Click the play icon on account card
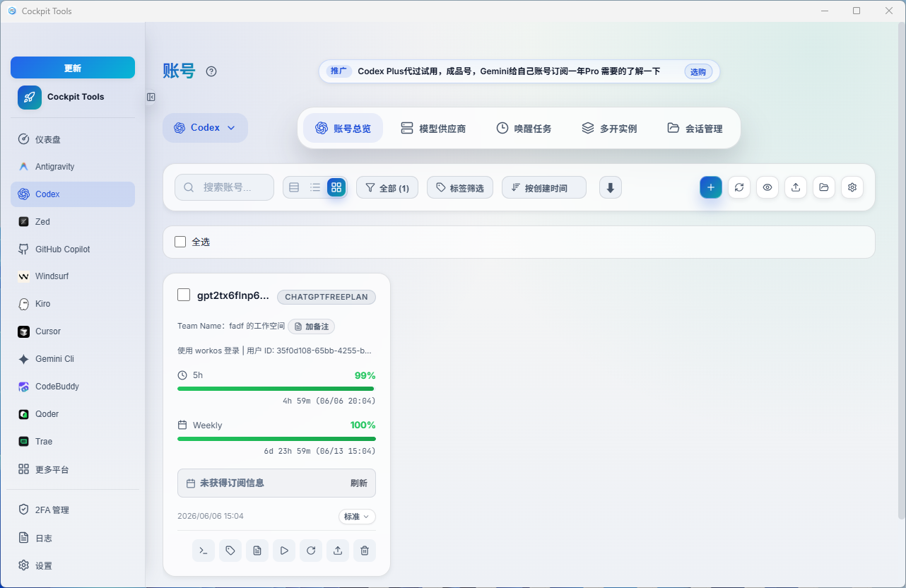This screenshot has height=588, width=906. (284, 551)
